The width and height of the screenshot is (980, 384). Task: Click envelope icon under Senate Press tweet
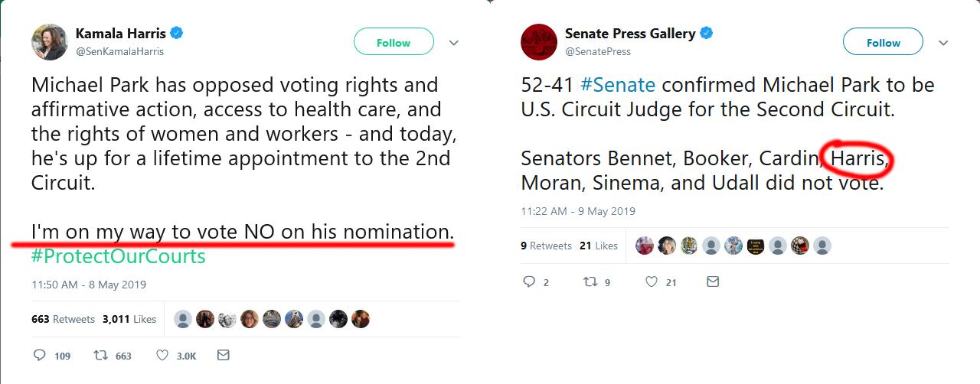[x=713, y=281]
